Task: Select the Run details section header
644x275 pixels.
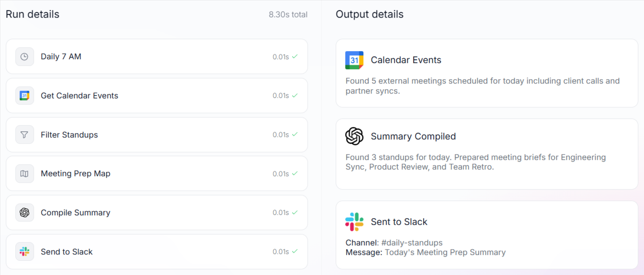Action: point(32,14)
